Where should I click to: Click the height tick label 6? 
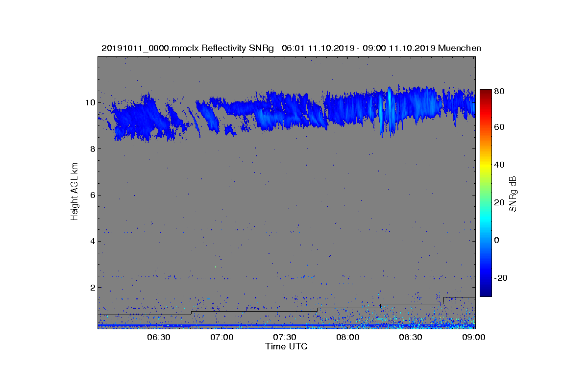[x=92, y=195]
